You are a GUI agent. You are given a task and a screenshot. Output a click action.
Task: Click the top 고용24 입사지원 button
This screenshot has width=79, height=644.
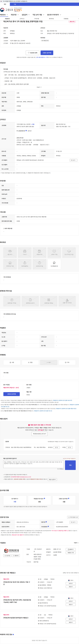(47, 53)
